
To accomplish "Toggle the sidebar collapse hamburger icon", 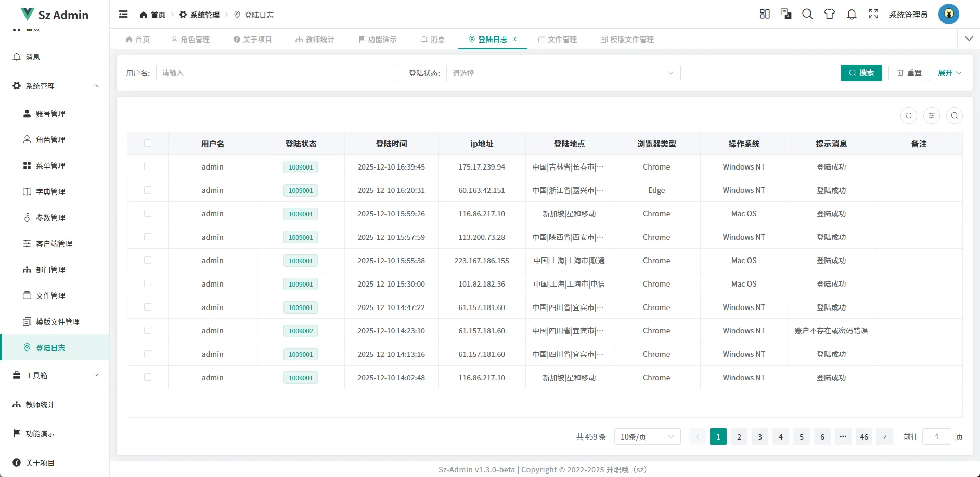I will pos(123,14).
